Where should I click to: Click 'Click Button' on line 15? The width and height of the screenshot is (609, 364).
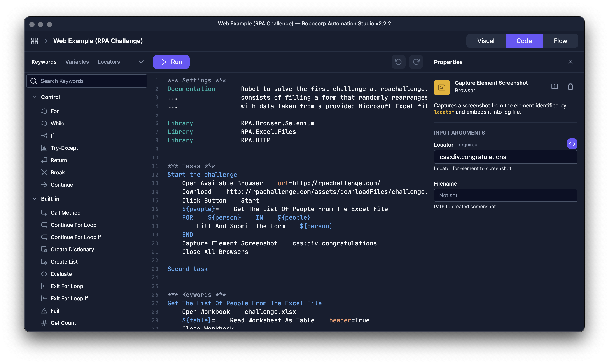pos(204,200)
